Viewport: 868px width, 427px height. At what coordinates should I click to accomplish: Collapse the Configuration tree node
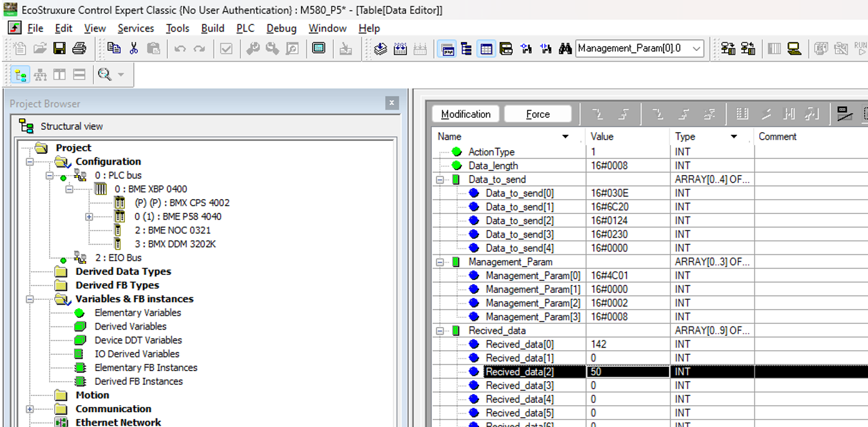pos(30,161)
